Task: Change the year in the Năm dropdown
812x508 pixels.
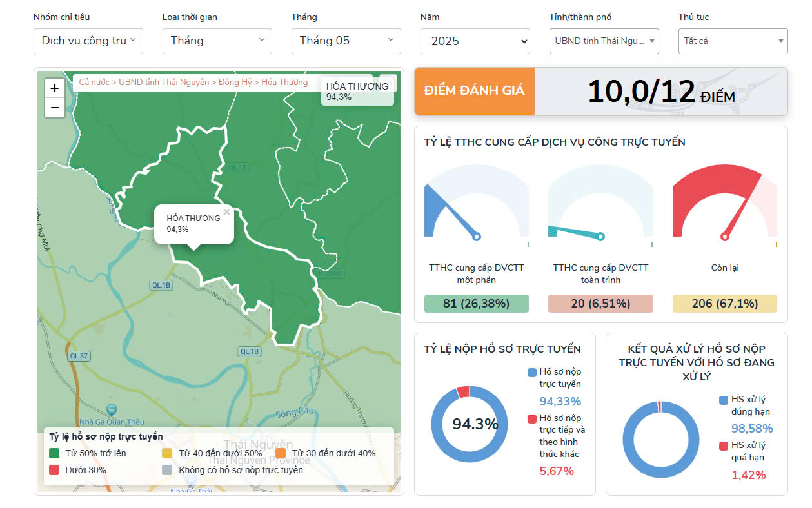Action: coord(475,41)
